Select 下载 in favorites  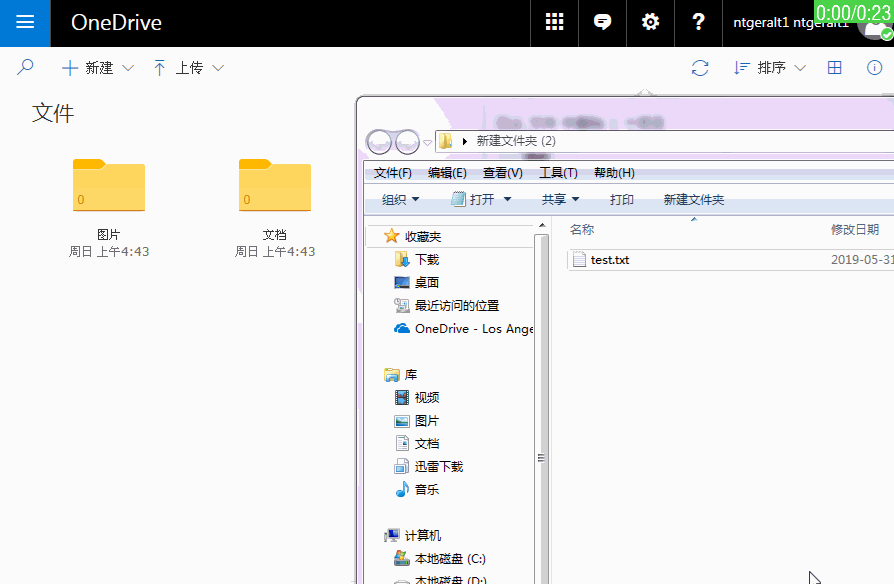click(426, 259)
